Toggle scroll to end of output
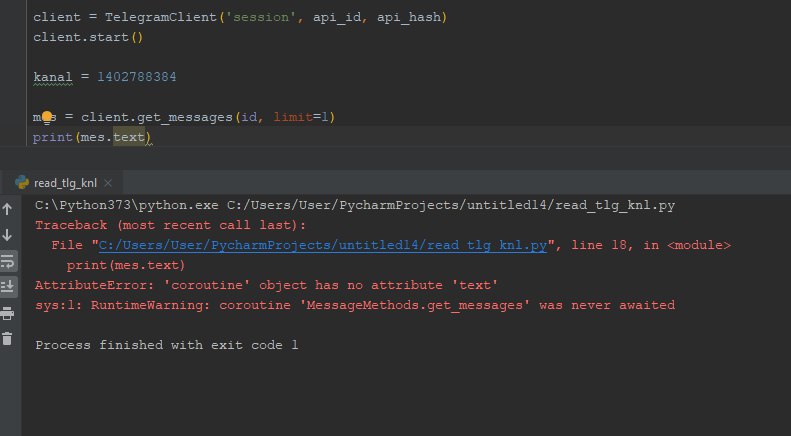Viewport: 791px width, 436px height. pyautogui.click(x=8, y=287)
